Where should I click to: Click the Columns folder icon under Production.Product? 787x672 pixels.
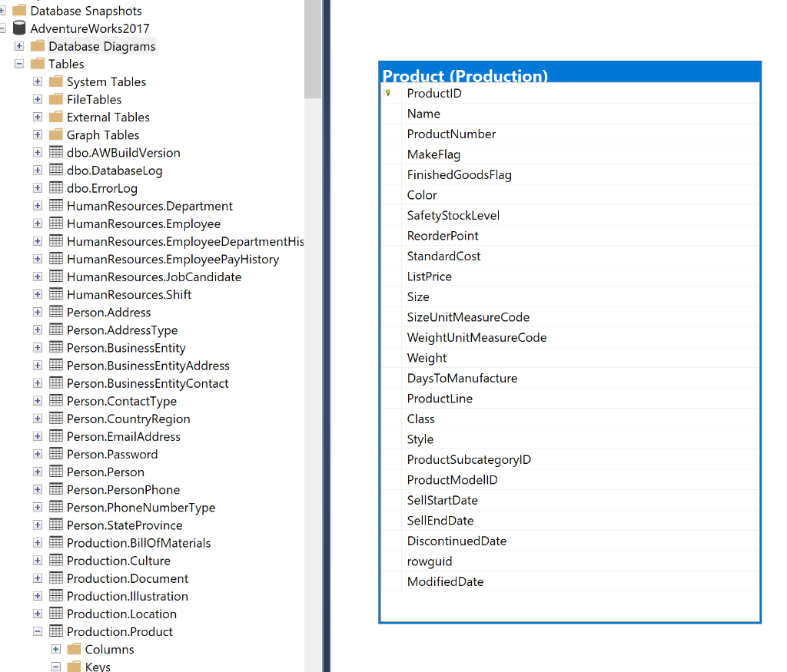coord(74,649)
